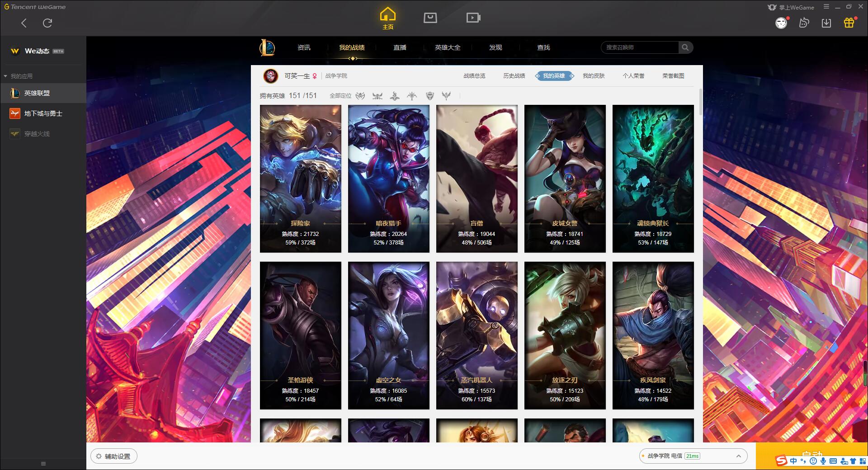Select the 我的英雄 sub-tab
Viewport: 868px width, 470px height.
(554, 76)
